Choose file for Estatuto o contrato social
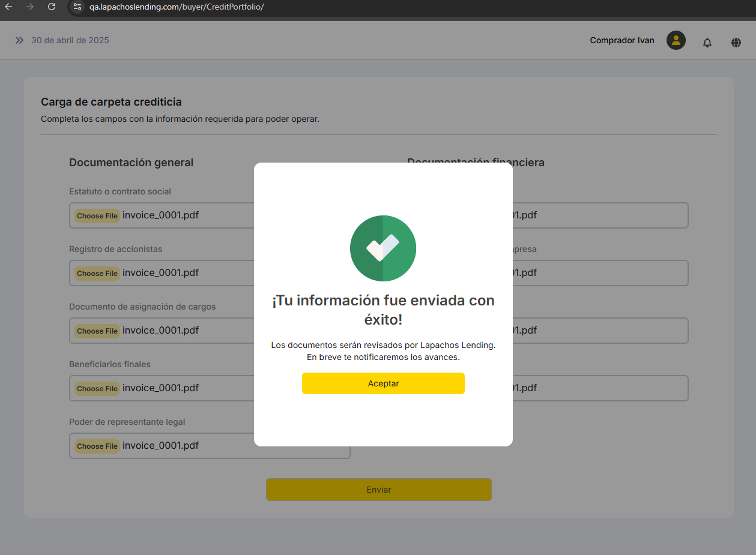Image resolution: width=756 pixels, height=555 pixels. [x=97, y=216]
